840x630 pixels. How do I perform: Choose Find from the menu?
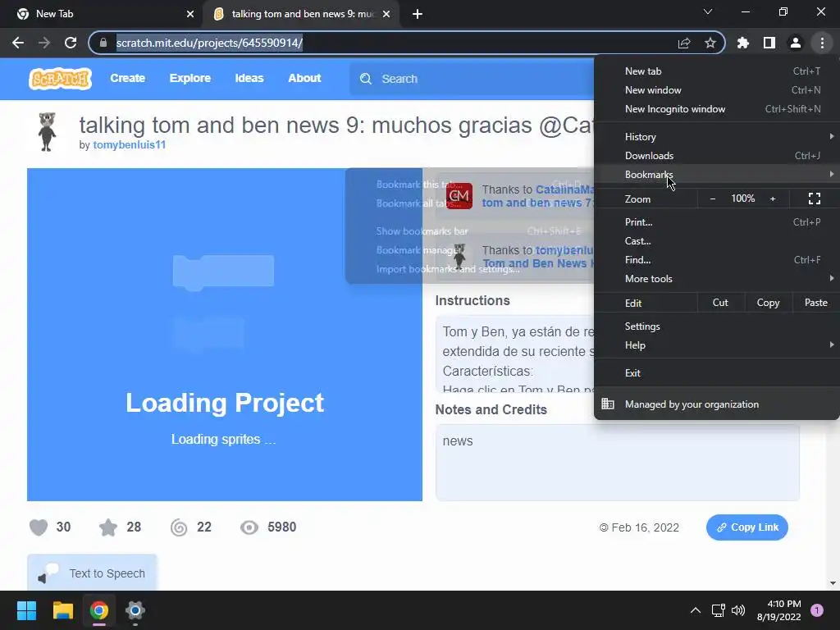pyautogui.click(x=717, y=260)
